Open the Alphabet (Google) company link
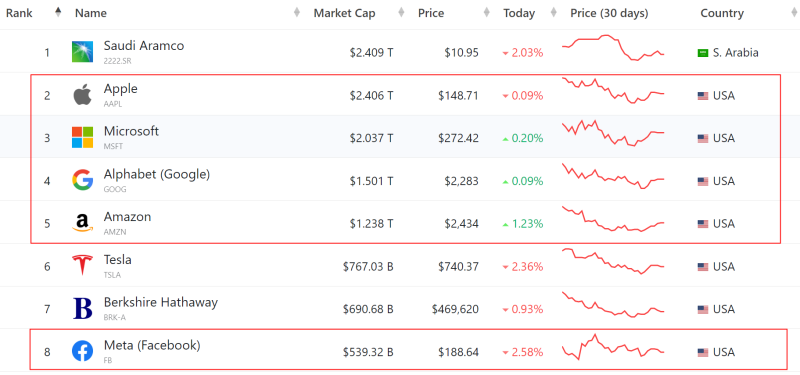 [x=157, y=174]
